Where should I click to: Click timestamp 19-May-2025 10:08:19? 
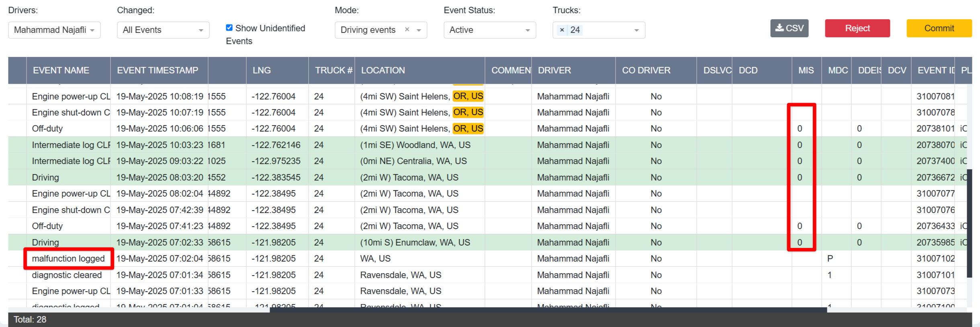160,96
